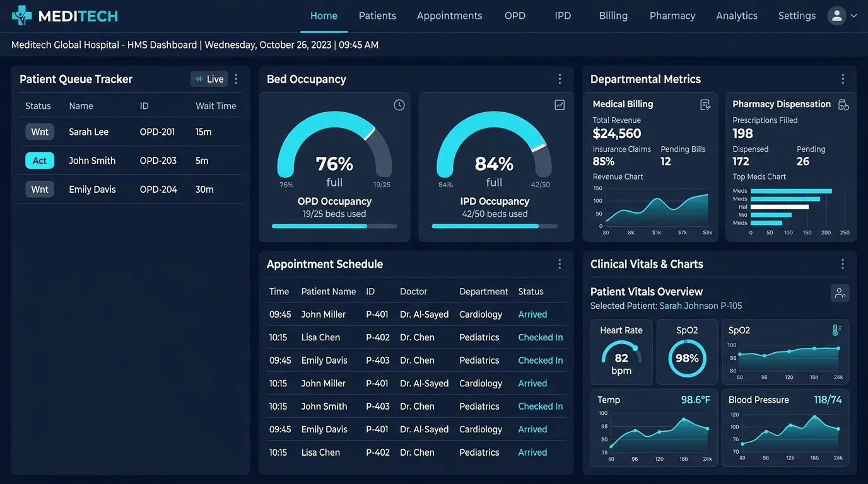View the Analytics tab
The height and width of the screenshot is (484, 868).
pyautogui.click(x=737, y=16)
